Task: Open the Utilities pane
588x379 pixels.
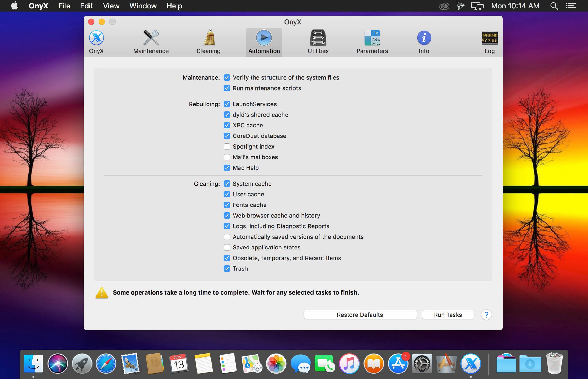Action: click(x=318, y=42)
